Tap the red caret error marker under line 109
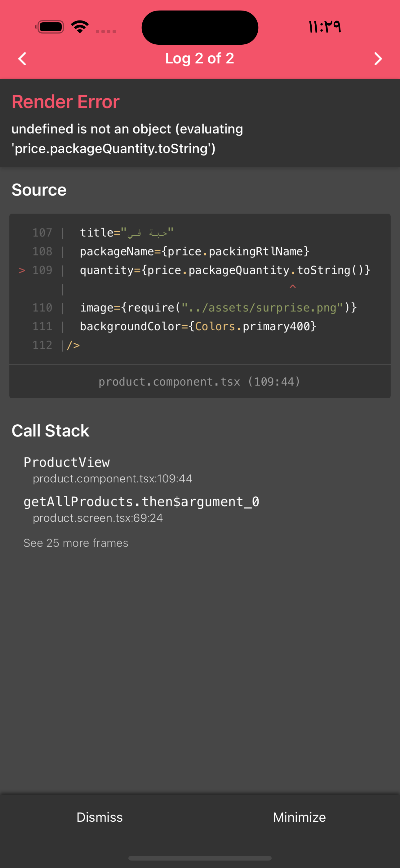 click(293, 287)
